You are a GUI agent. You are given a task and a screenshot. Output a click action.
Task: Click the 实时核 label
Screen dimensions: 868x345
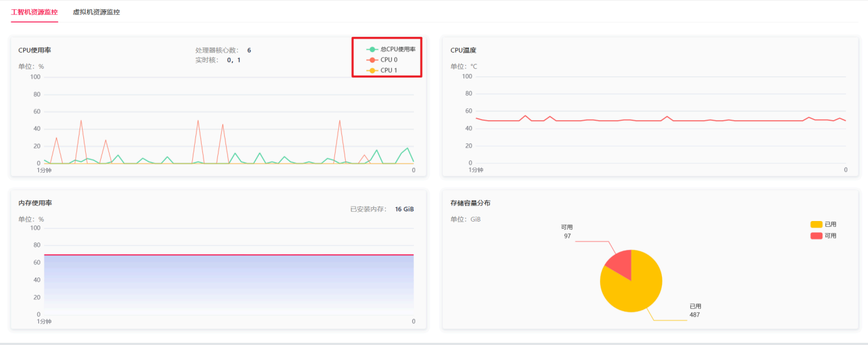point(207,60)
